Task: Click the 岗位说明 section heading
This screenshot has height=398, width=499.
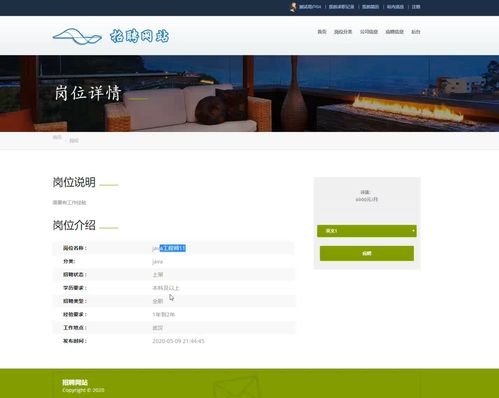Action: click(74, 182)
